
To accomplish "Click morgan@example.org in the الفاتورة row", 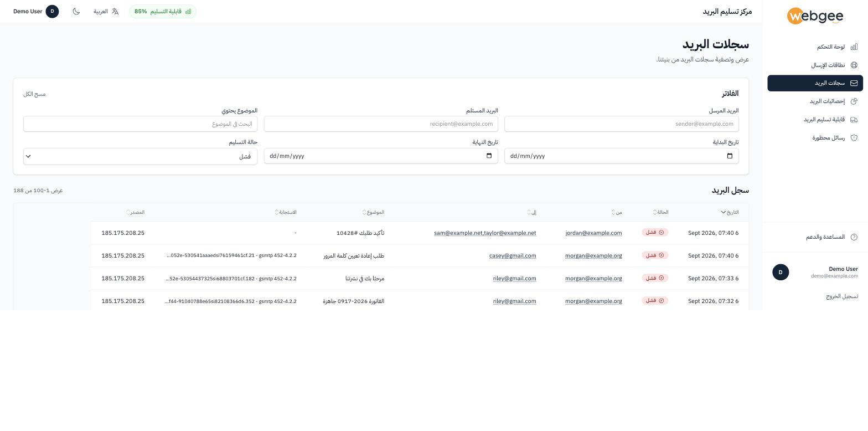I will 593,301.
